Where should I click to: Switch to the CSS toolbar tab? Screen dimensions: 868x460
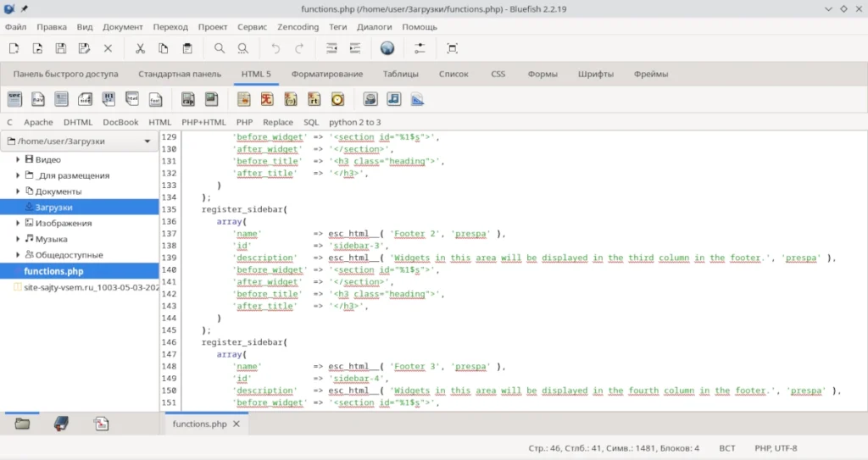click(498, 74)
